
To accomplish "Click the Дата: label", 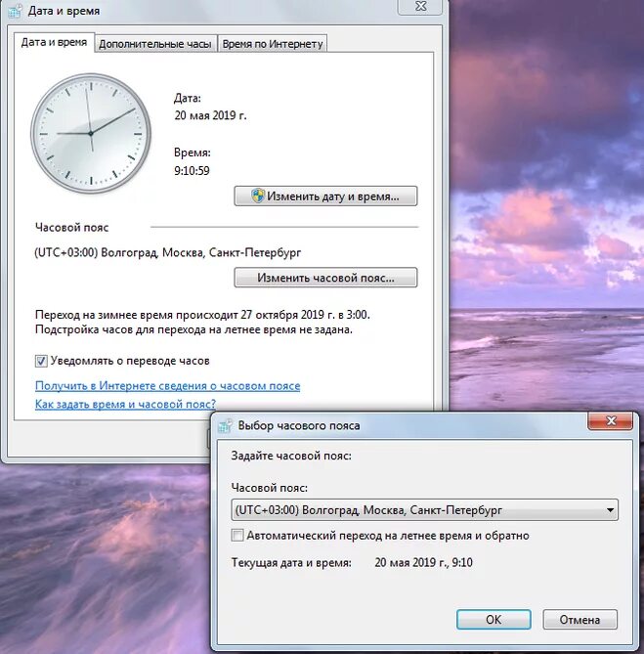I will (188, 98).
